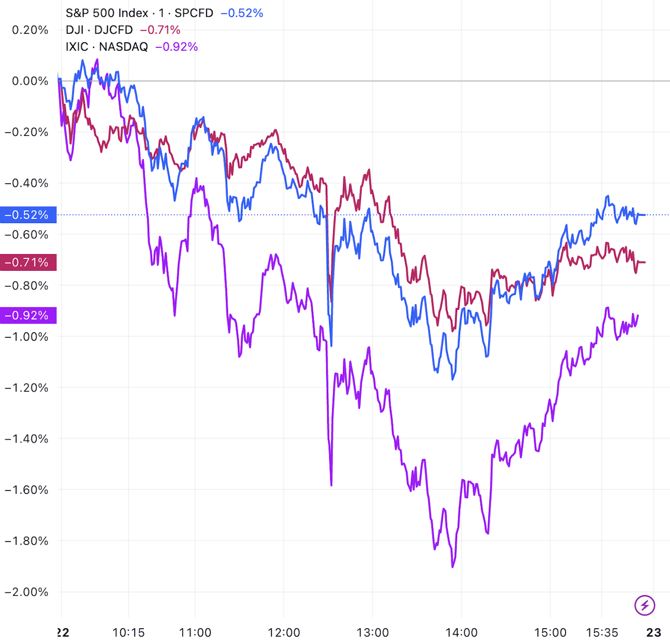
Task: Click the 15:35 time axis label
Action: [x=602, y=633]
